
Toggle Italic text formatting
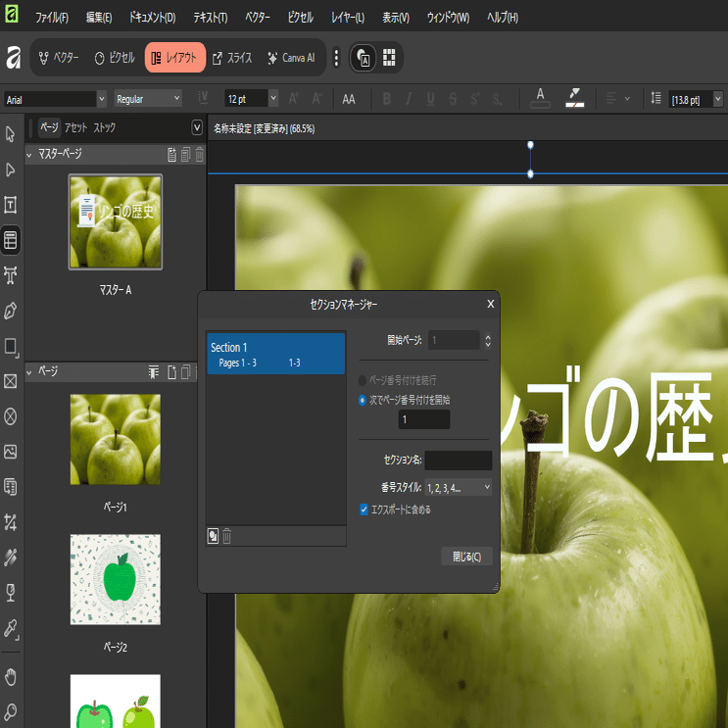click(x=409, y=99)
